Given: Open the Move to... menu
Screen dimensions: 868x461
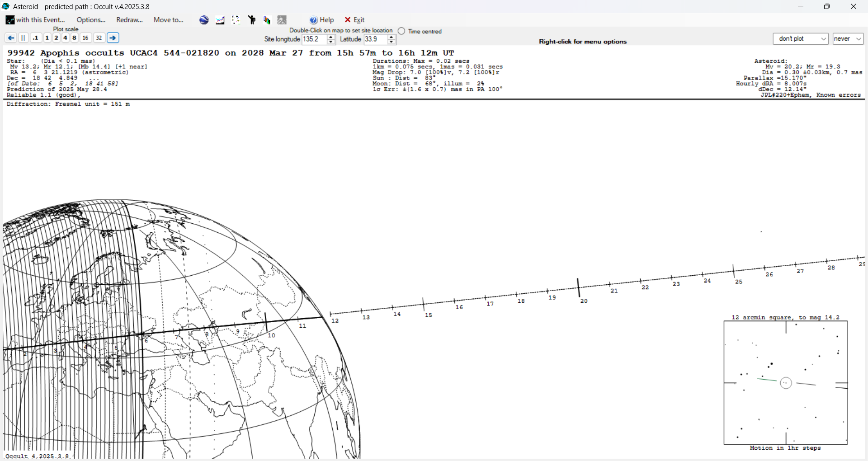Looking at the screenshot, I should (x=169, y=20).
